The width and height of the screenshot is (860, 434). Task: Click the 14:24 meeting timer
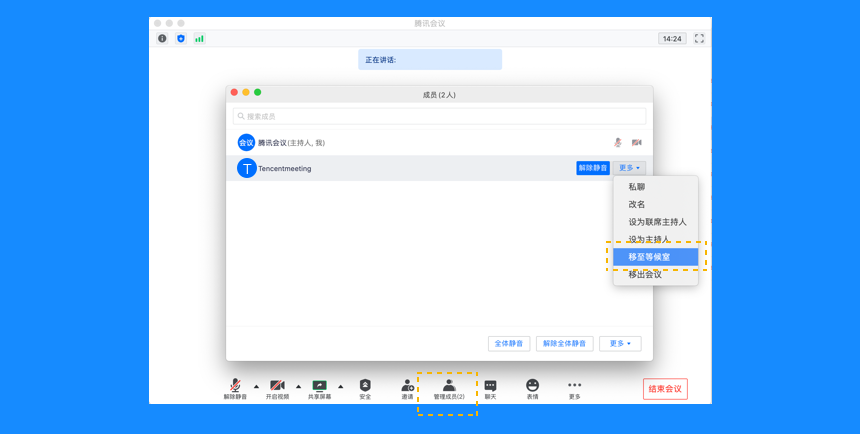click(x=672, y=38)
